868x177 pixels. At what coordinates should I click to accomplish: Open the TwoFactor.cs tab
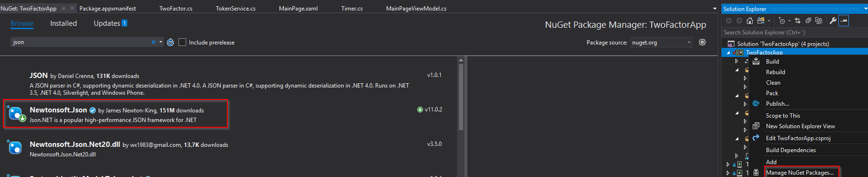click(x=176, y=9)
